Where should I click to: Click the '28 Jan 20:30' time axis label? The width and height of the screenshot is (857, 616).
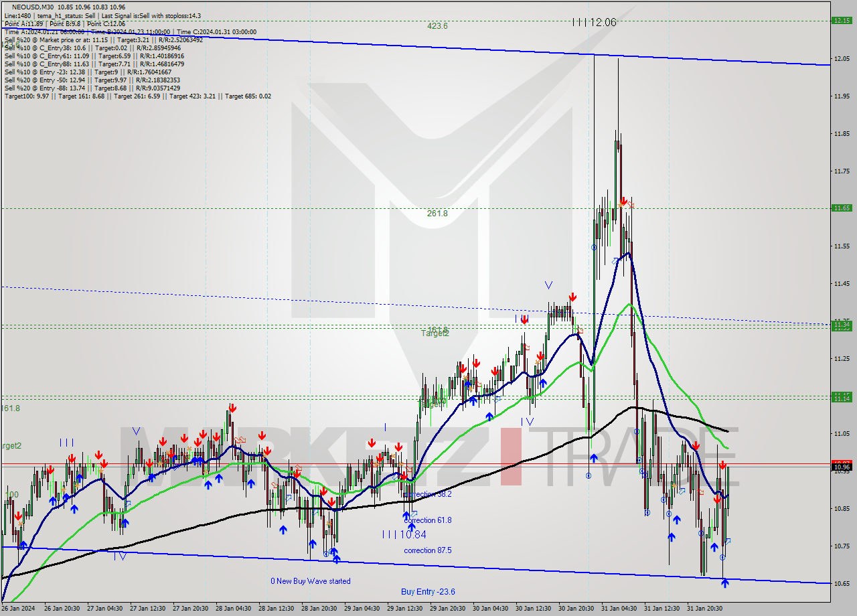coord(319,609)
